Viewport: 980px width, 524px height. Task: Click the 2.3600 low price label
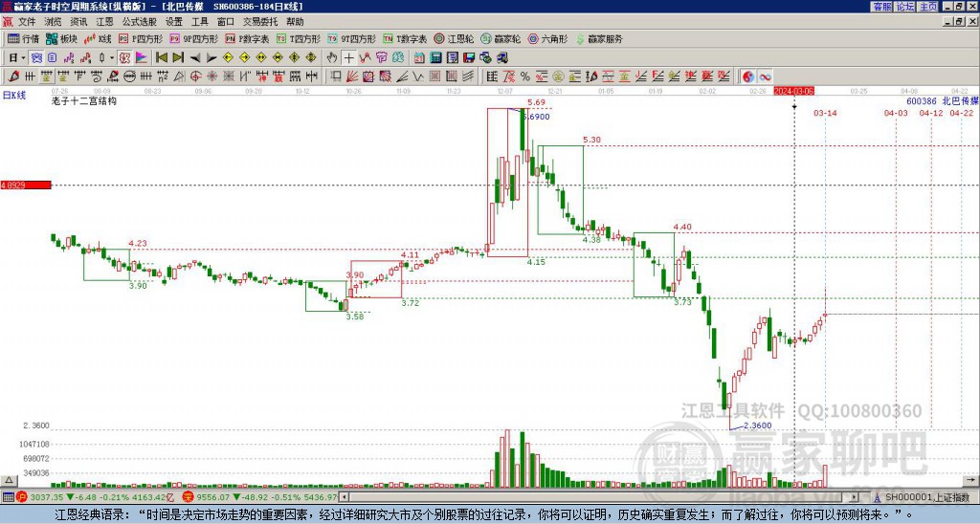(x=758, y=426)
